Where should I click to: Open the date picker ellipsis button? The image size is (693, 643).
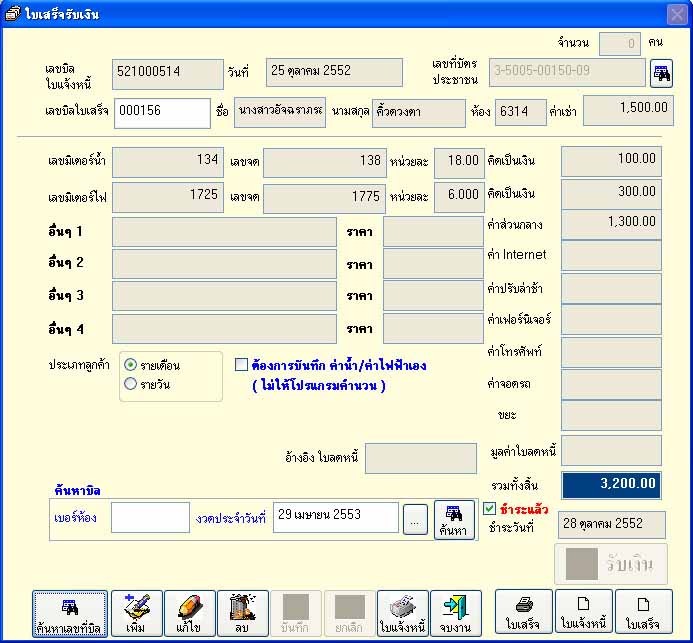pyautogui.click(x=415, y=520)
